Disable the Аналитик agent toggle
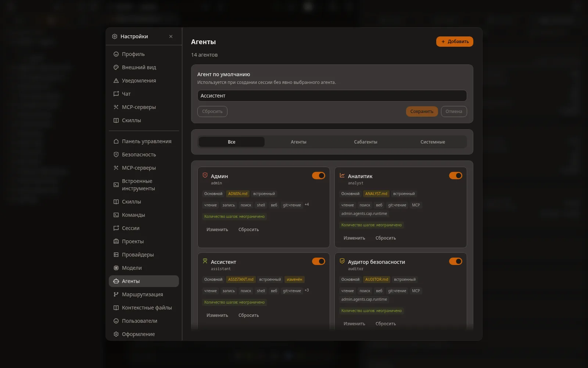This screenshot has height=368, width=588. click(456, 176)
